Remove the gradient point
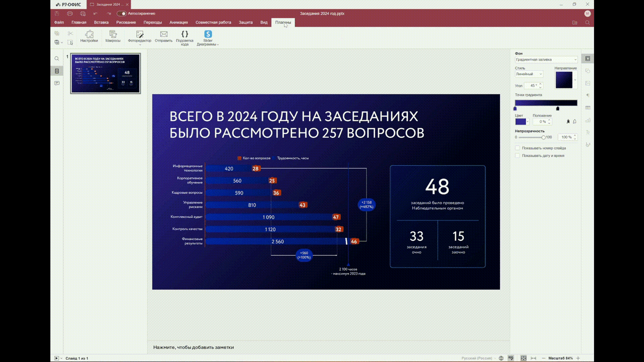644x362 pixels. 574,122
